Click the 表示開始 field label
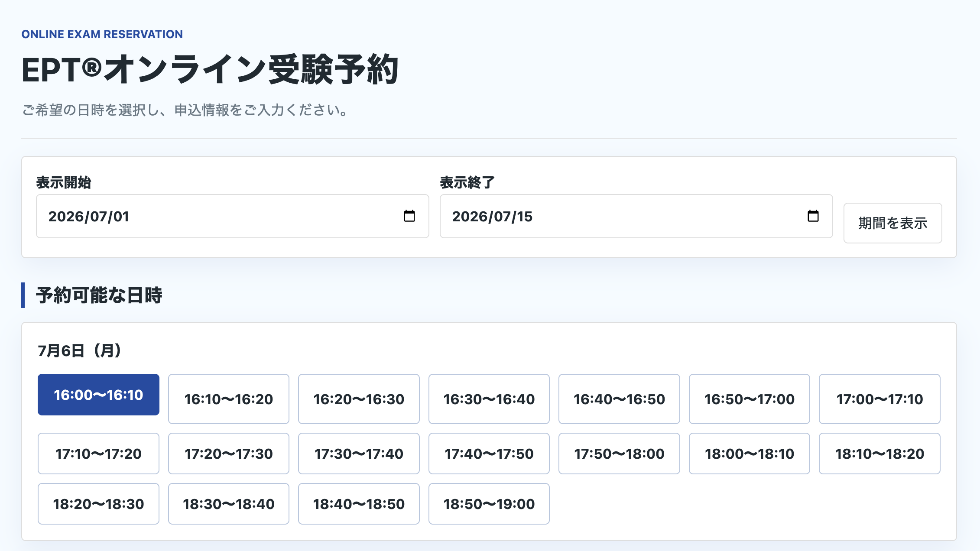 coord(64,182)
